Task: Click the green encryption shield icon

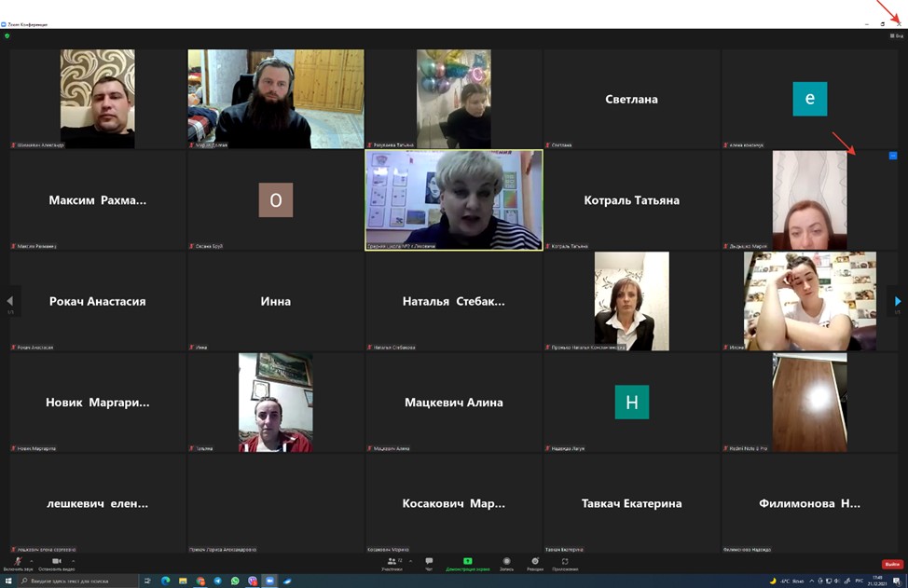Action: pos(7,35)
